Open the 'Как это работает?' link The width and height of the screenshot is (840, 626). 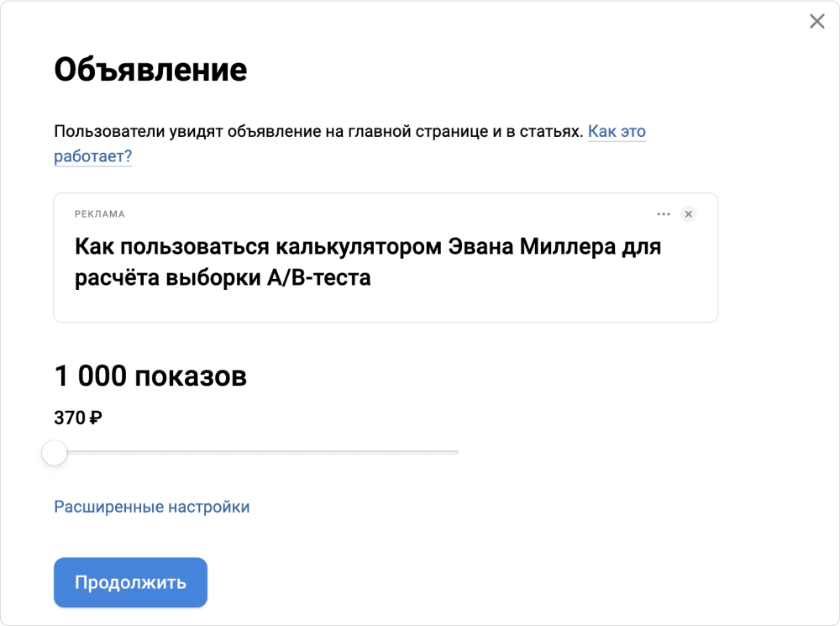[616, 132]
